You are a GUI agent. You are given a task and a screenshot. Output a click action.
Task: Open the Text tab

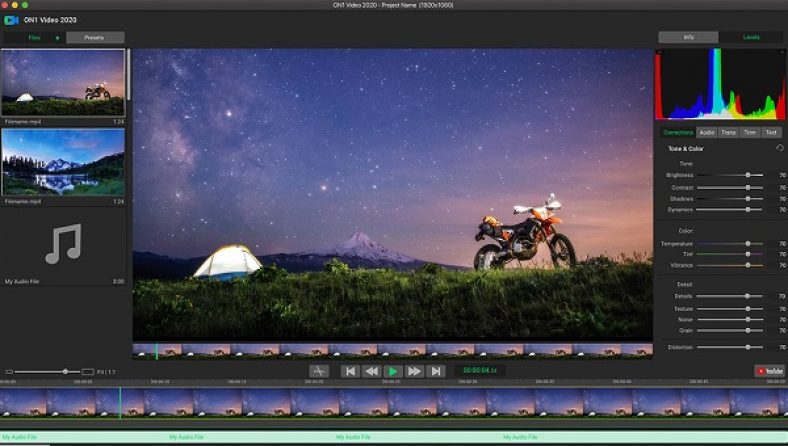(x=771, y=132)
